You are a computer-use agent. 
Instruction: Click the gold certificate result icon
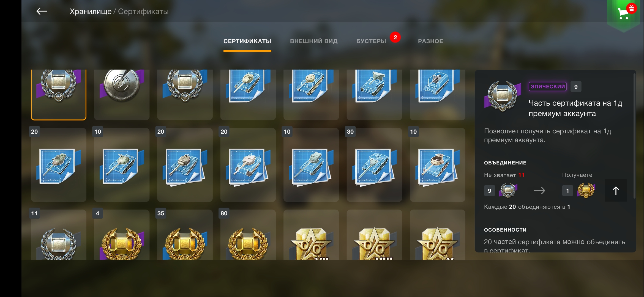click(x=586, y=190)
